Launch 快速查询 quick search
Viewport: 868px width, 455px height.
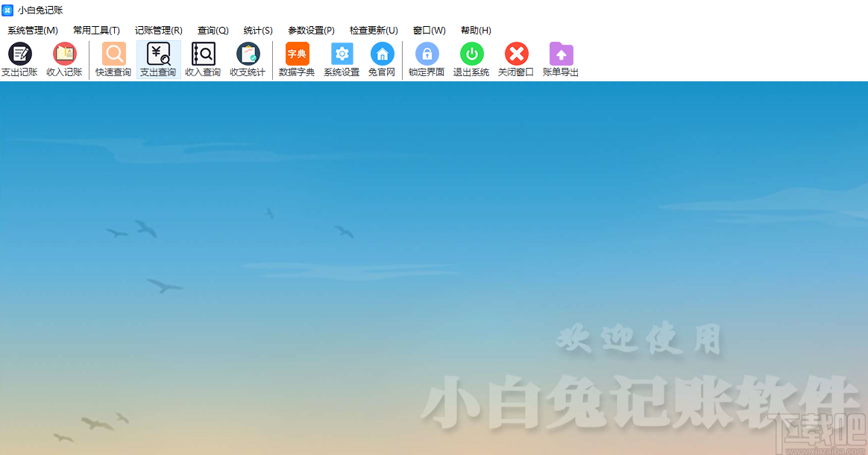(x=113, y=60)
